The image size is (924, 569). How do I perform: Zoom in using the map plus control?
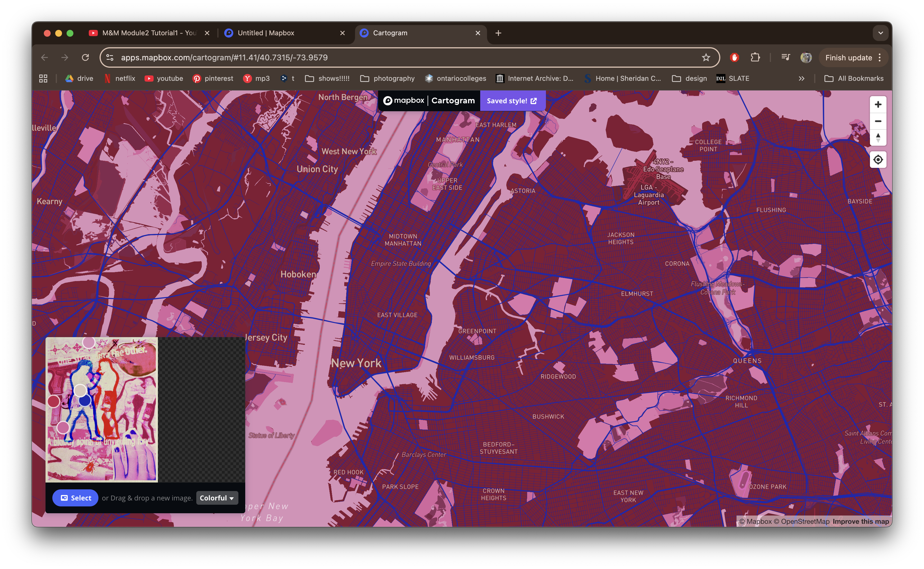(x=878, y=104)
